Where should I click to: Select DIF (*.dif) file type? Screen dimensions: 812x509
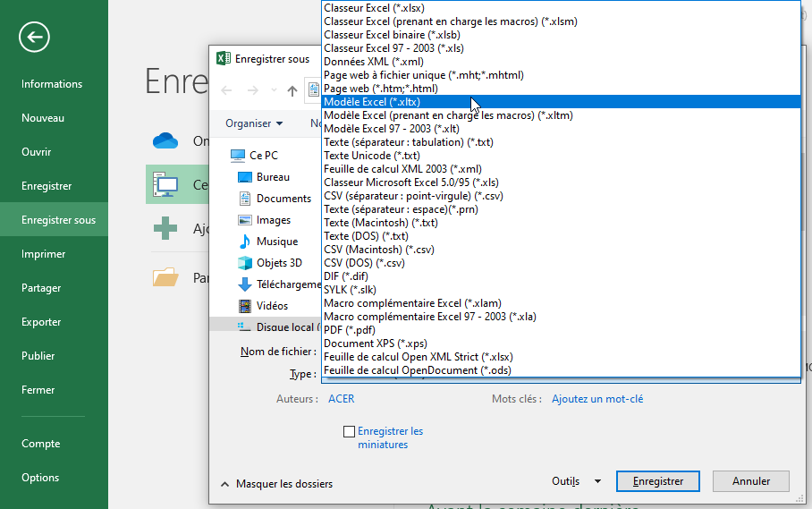coord(561,276)
